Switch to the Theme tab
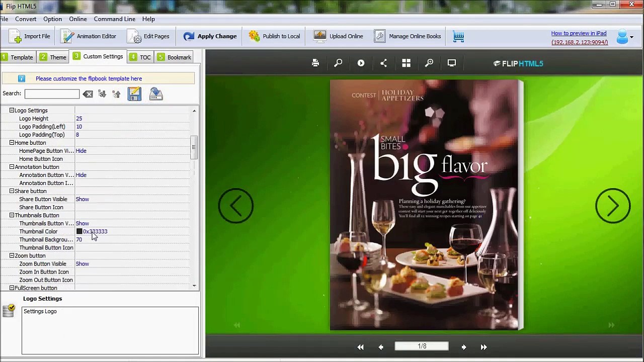 click(53, 57)
